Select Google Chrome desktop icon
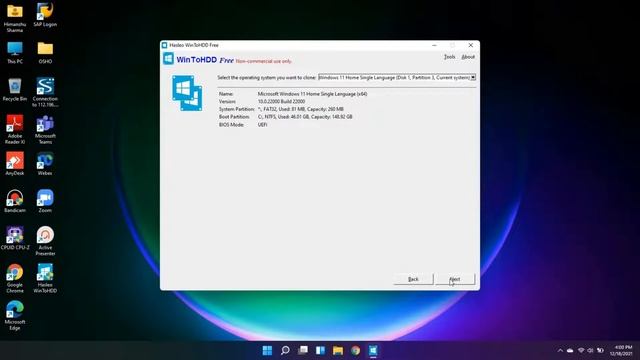Image resolution: width=640 pixels, height=360 pixels. pyautogui.click(x=15, y=278)
